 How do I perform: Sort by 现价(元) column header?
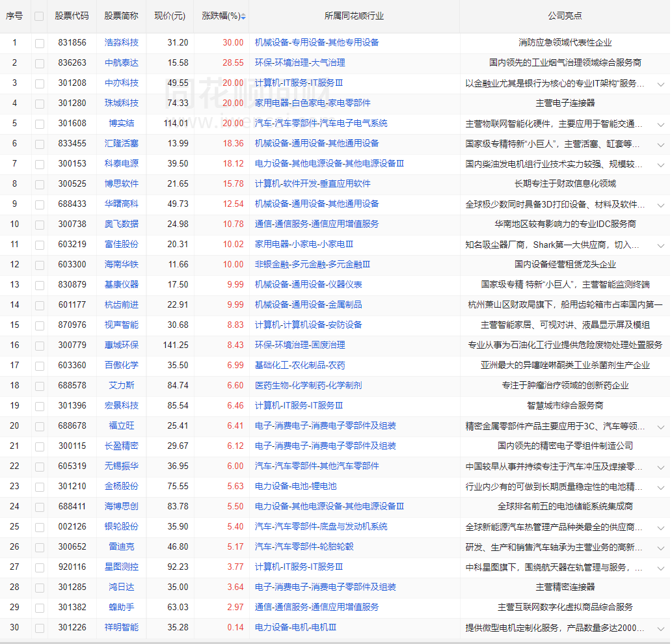[170, 16]
